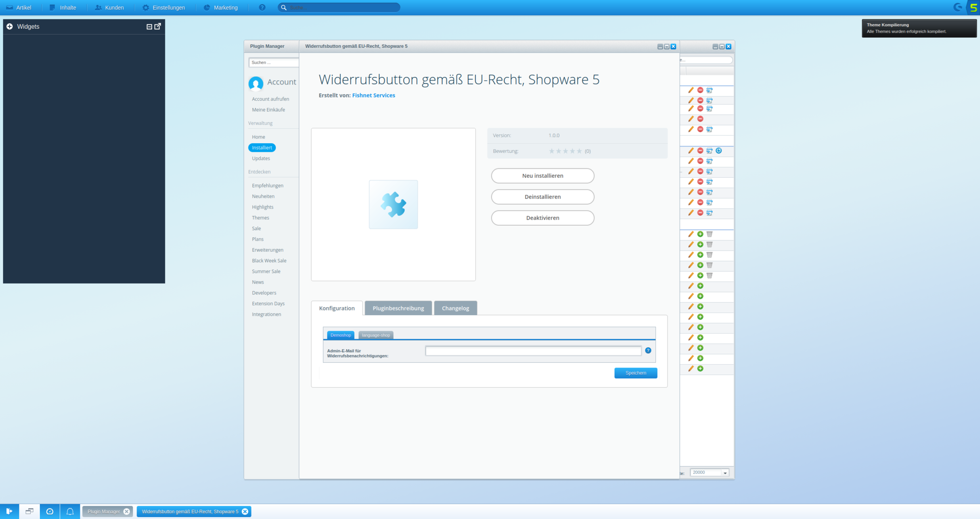The height and width of the screenshot is (519, 980).
Task: Focus the global search field in the top bar
Action: coord(339,8)
